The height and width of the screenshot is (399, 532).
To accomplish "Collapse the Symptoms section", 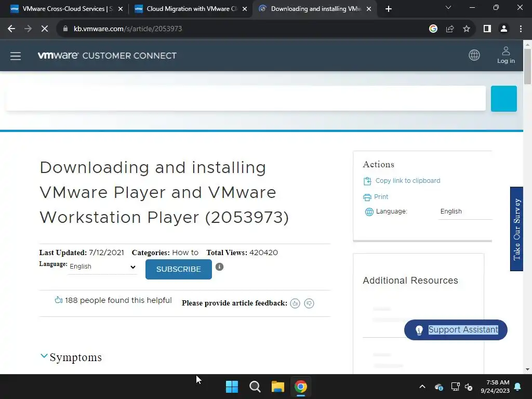I will (x=44, y=356).
